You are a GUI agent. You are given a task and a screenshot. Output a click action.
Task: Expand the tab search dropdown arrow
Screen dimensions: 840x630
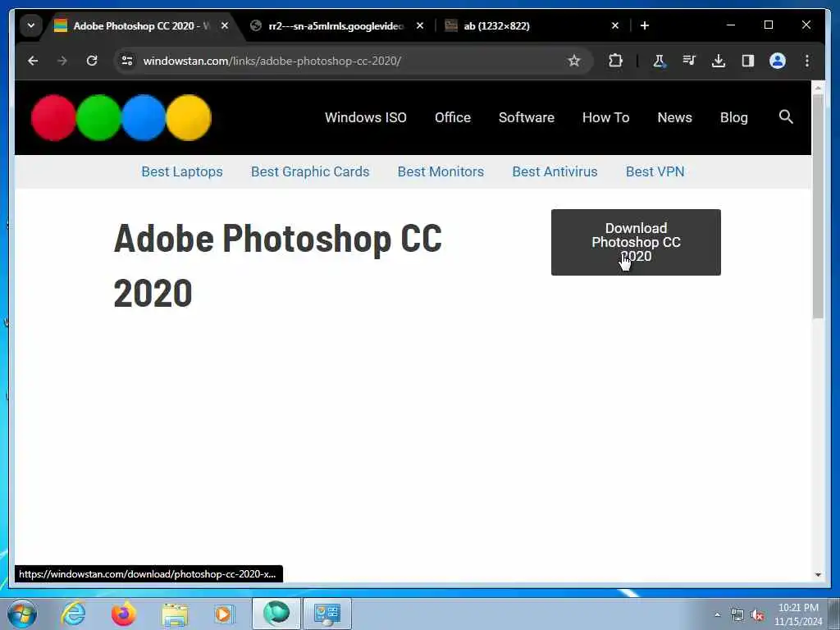tap(31, 25)
